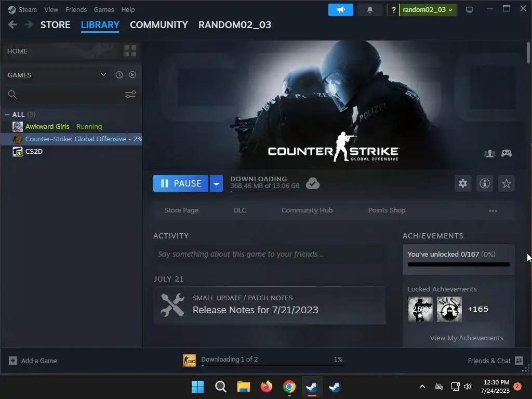Viewport: 532px width, 399px height.
Task: Click the activity status input field
Action: pyautogui.click(x=270, y=254)
